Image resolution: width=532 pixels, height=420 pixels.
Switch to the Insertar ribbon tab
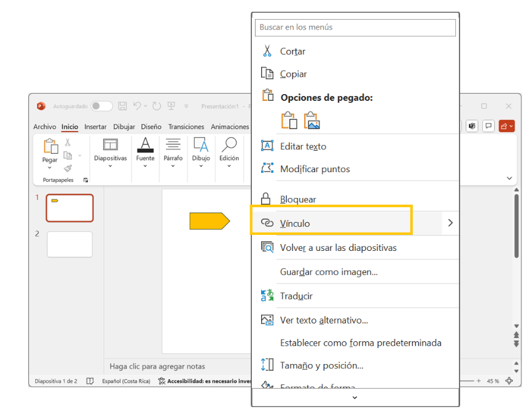pos(95,127)
